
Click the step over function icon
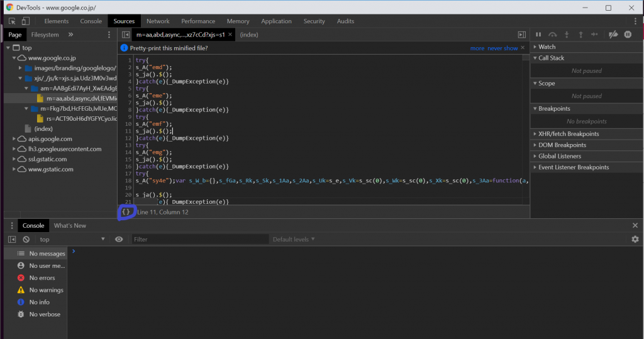tap(553, 35)
